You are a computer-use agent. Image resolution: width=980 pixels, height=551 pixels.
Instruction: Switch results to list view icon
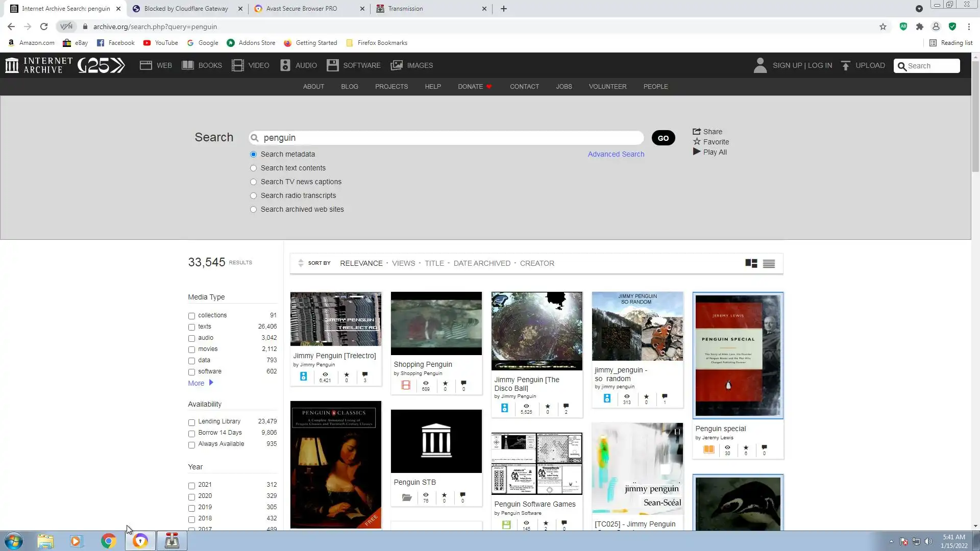coord(769,263)
